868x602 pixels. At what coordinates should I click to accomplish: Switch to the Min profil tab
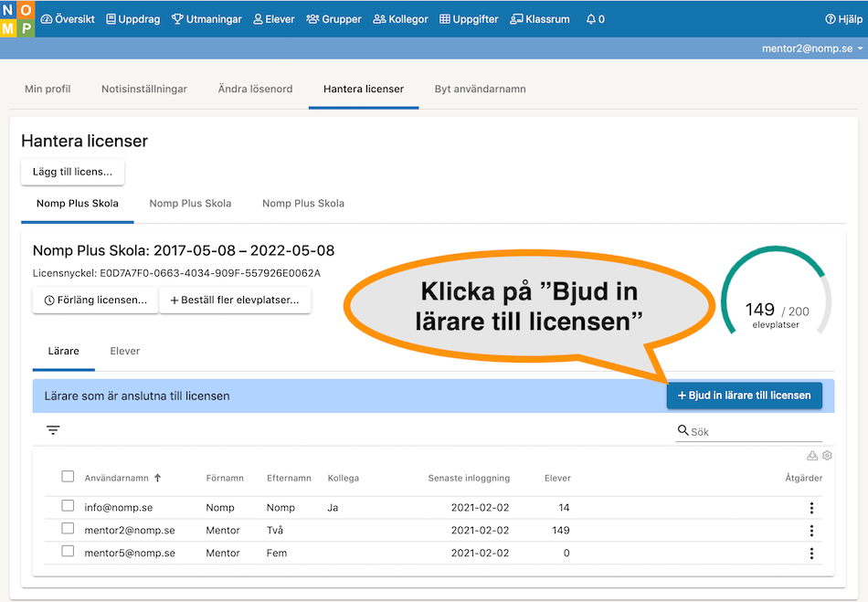[48, 90]
